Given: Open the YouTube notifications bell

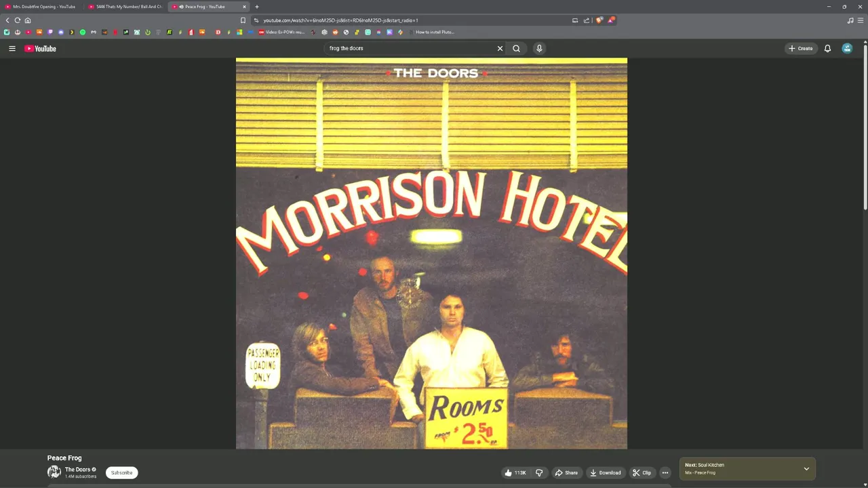Looking at the screenshot, I should tap(827, 48).
